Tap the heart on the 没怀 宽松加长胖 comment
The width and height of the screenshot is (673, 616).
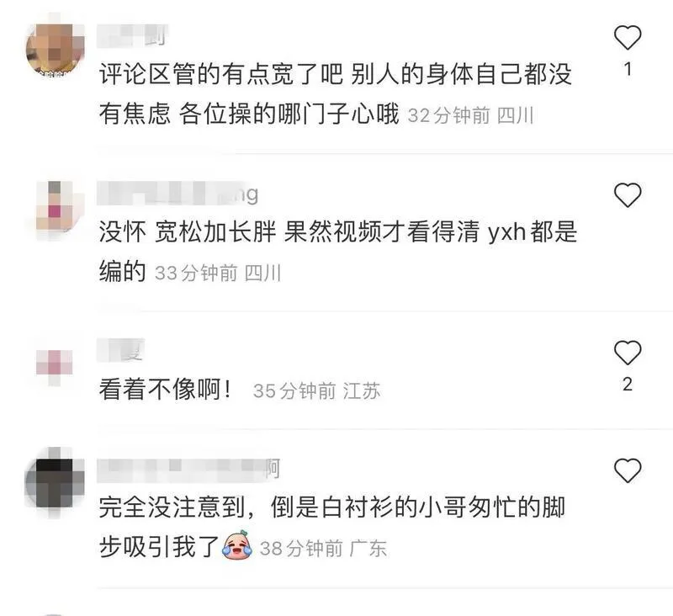pos(628,195)
